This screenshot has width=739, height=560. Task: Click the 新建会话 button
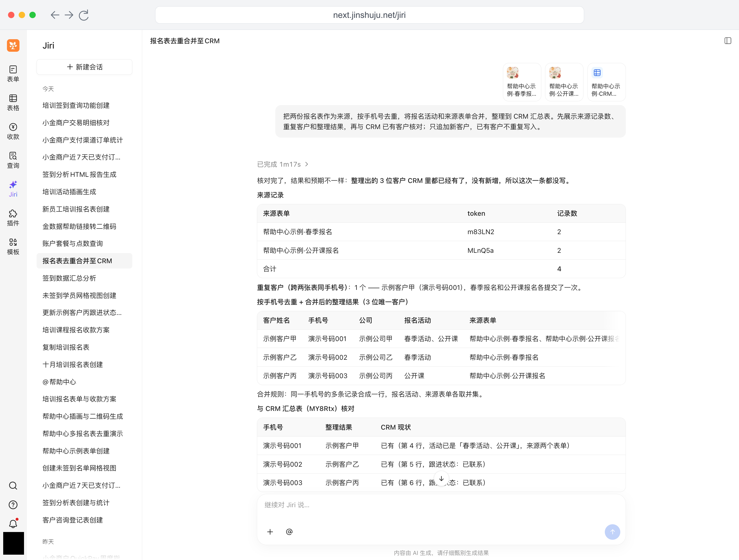pyautogui.click(x=84, y=67)
